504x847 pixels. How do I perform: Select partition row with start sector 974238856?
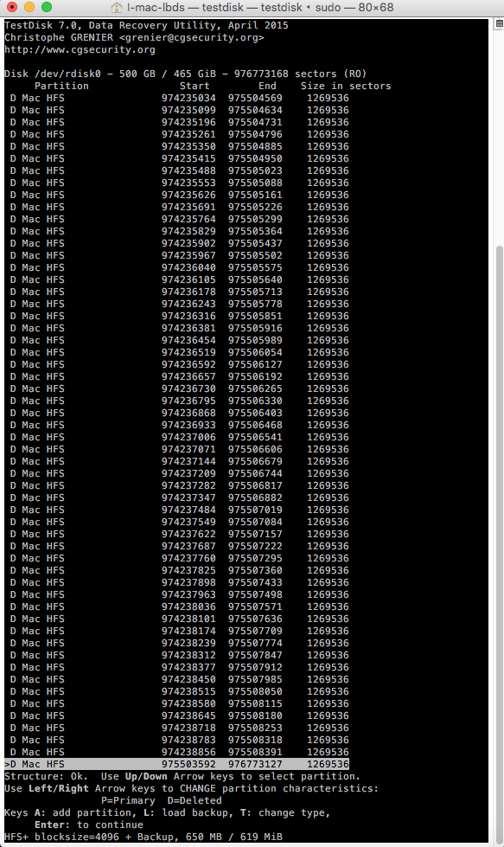tap(177, 752)
